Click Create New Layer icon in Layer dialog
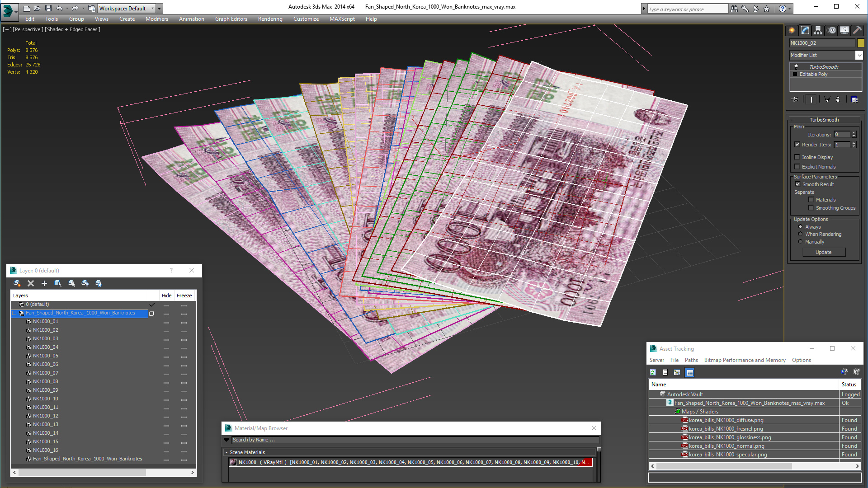This screenshot has height=488, width=868. coord(17,283)
